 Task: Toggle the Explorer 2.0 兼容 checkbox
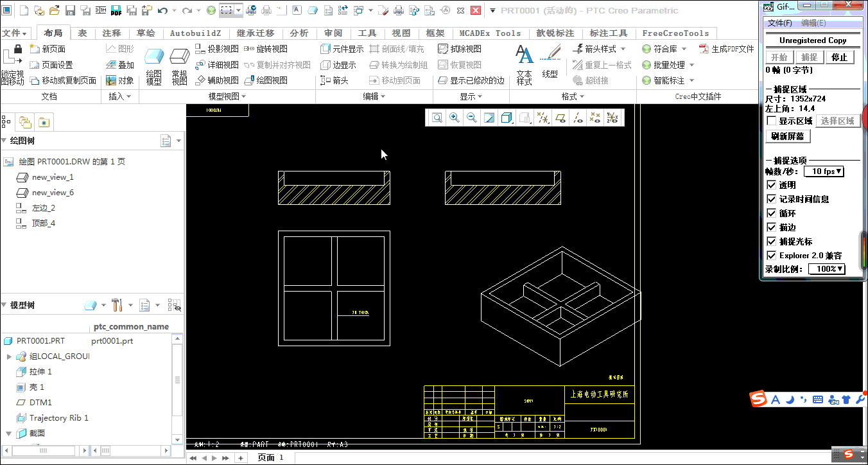point(772,256)
